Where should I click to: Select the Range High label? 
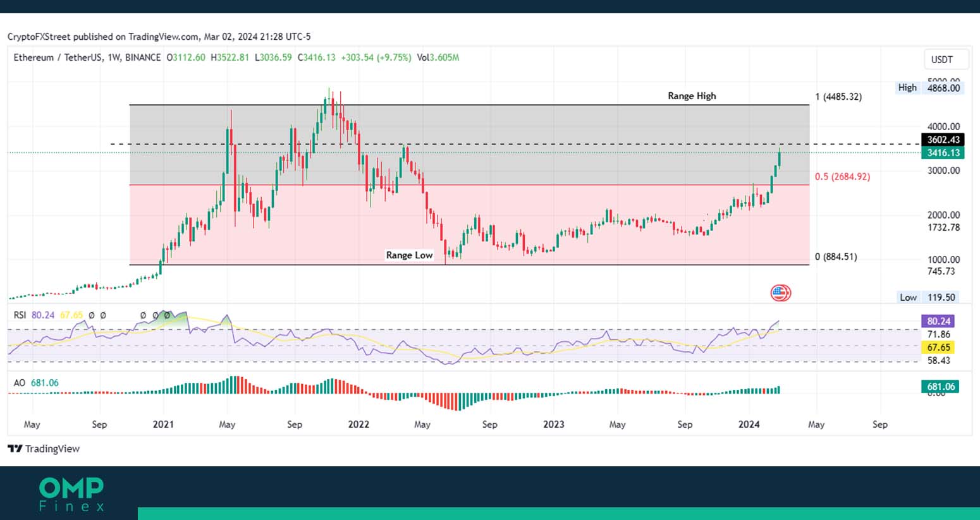point(692,96)
